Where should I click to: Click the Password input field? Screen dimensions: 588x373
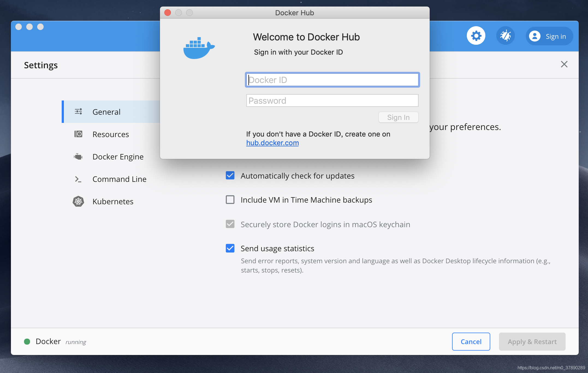pyautogui.click(x=332, y=100)
